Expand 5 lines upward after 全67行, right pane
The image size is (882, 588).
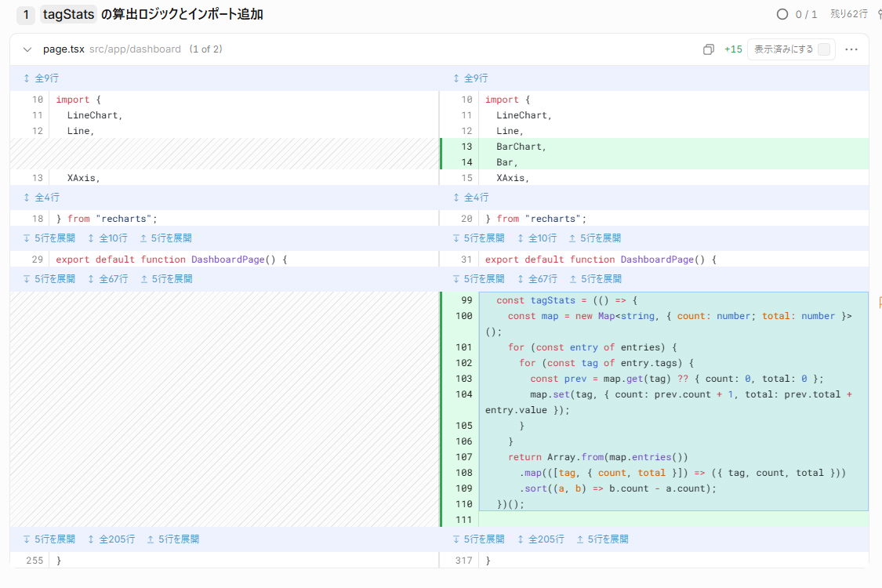click(595, 278)
